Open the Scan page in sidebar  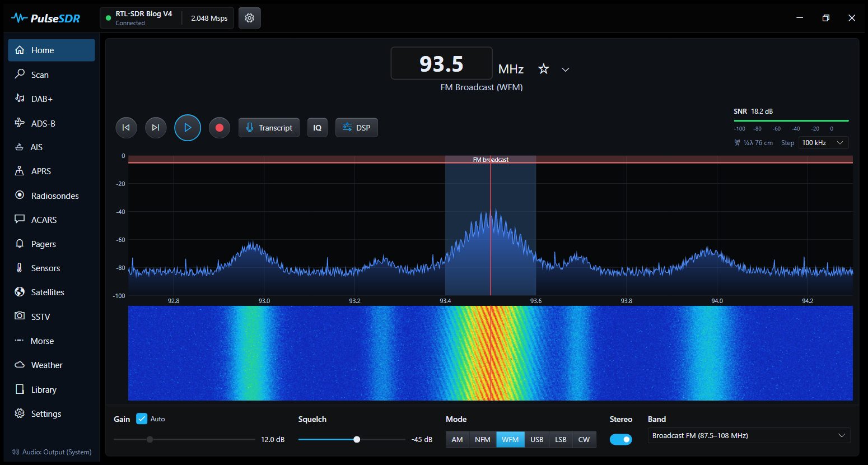(x=52, y=75)
